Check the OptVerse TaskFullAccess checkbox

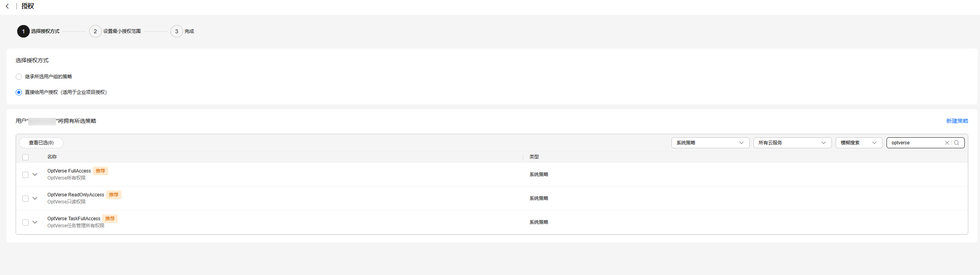[x=25, y=223]
